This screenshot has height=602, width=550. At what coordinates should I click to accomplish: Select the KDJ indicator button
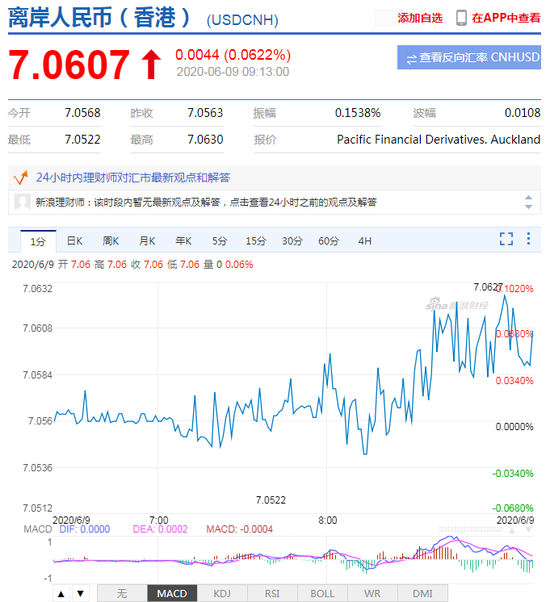(x=222, y=594)
